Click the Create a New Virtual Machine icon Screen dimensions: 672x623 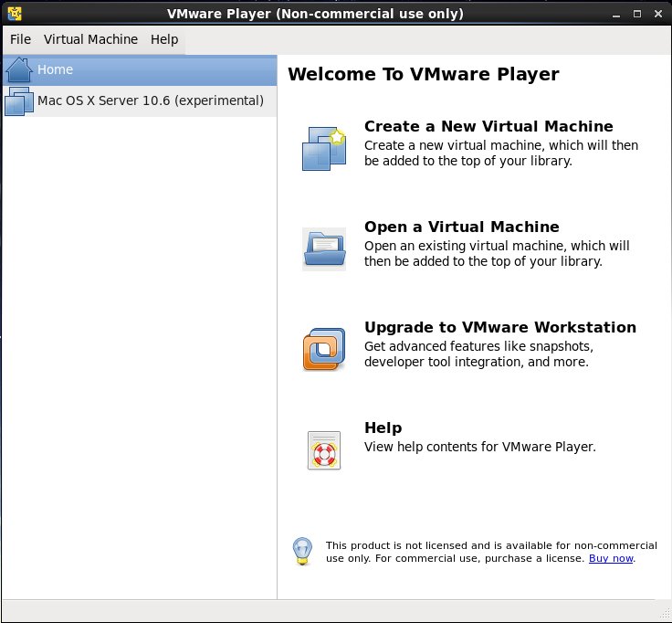(x=324, y=148)
